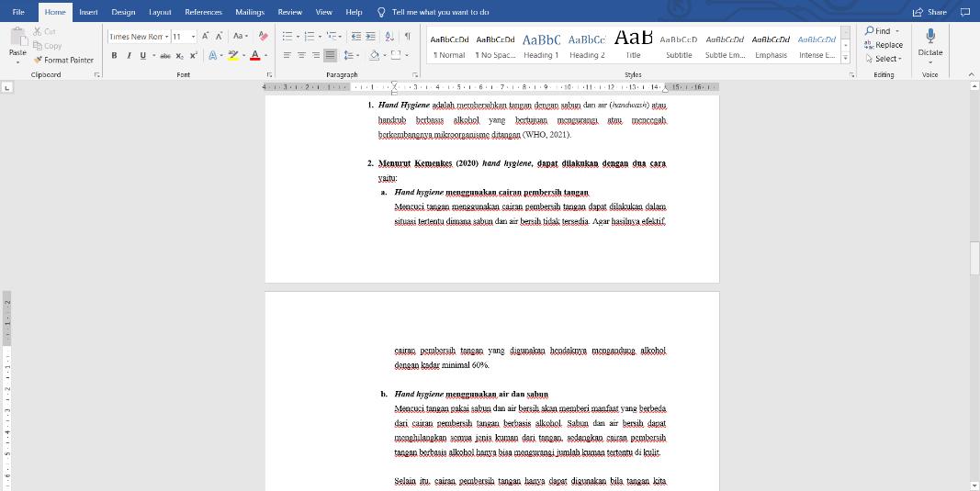
Task: Apply subscript formatting
Action: click(x=179, y=56)
